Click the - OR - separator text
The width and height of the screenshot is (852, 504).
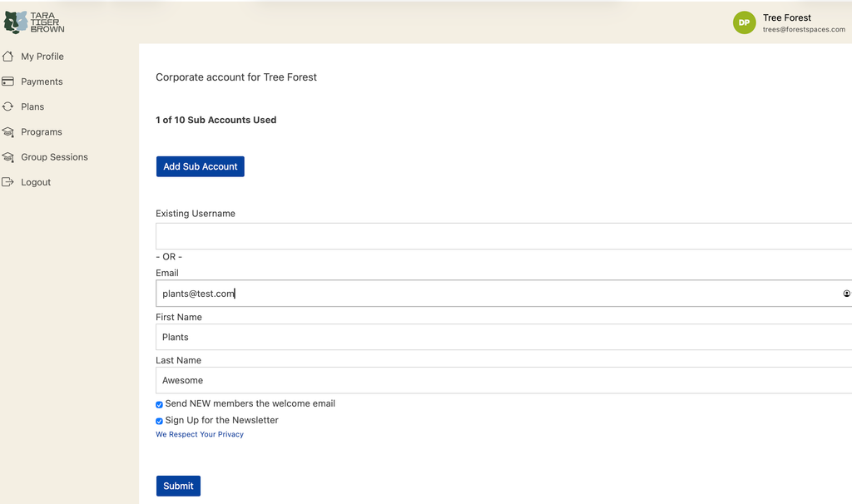click(169, 256)
